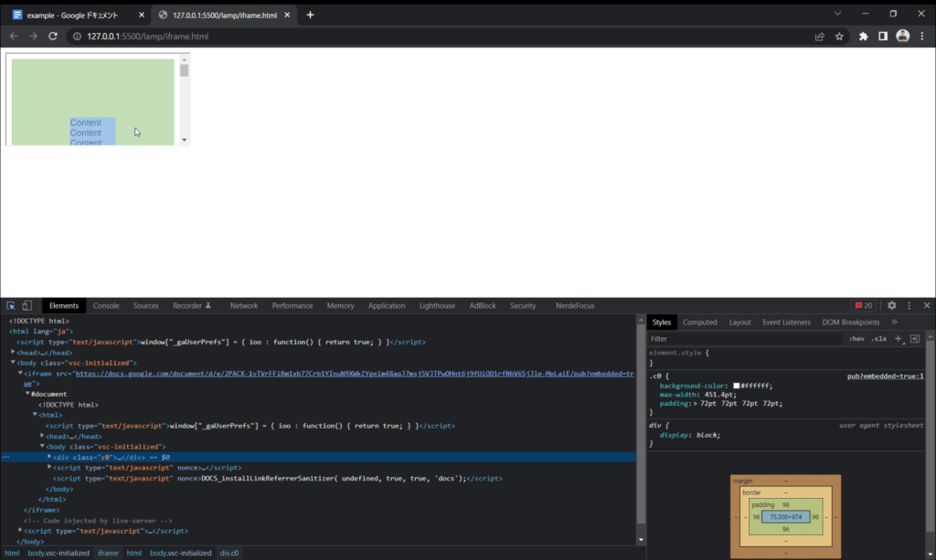Screen dimensions: 936x560
Task: Open the Lighthouse panel
Action: coord(437,305)
